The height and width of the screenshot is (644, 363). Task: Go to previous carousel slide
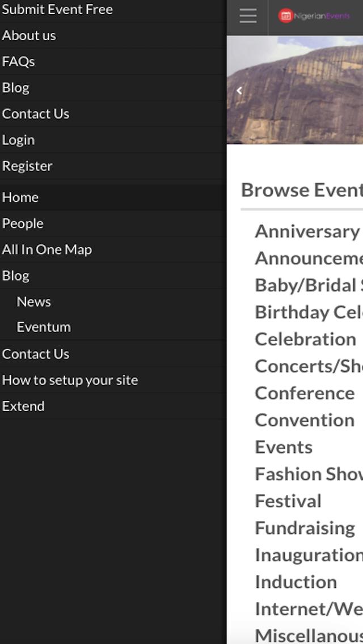(239, 90)
